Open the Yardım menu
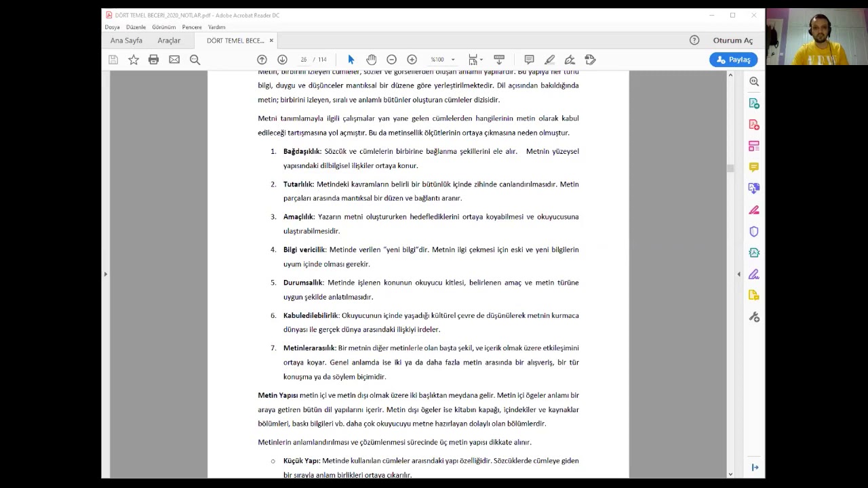Viewport: 868px width, 488px height. click(216, 27)
